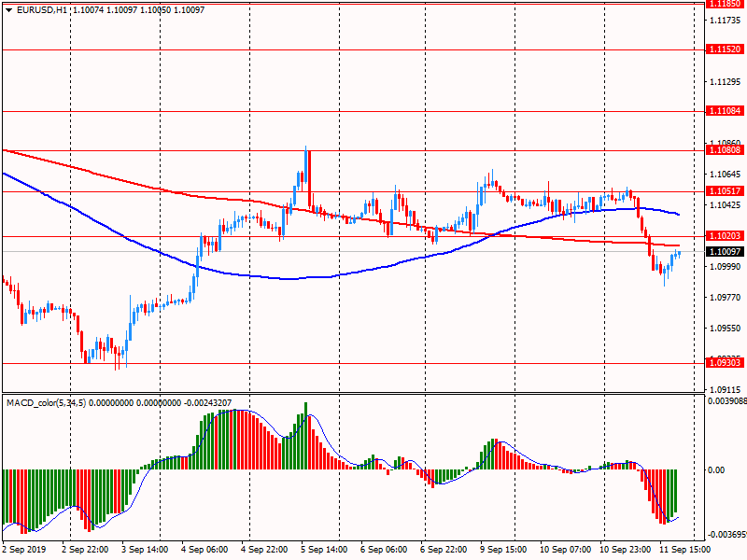Viewport: 747px width, 560px height.
Task: Select the EURUSD,H1 symbol title text
Action: click(41, 10)
